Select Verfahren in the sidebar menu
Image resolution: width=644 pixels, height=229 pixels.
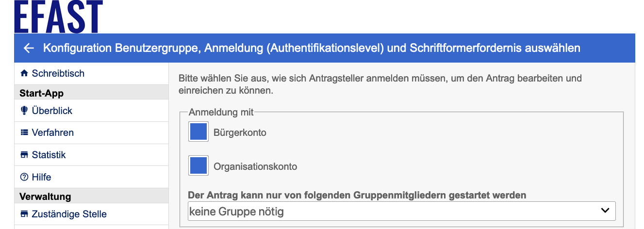coord(52,132)
